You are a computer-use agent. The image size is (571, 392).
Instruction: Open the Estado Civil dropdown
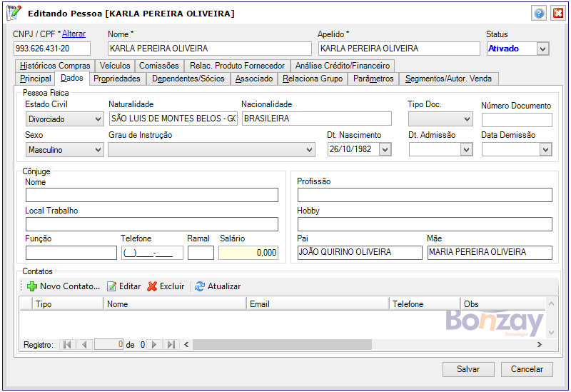pyautogui.click(x=98, y=119)
